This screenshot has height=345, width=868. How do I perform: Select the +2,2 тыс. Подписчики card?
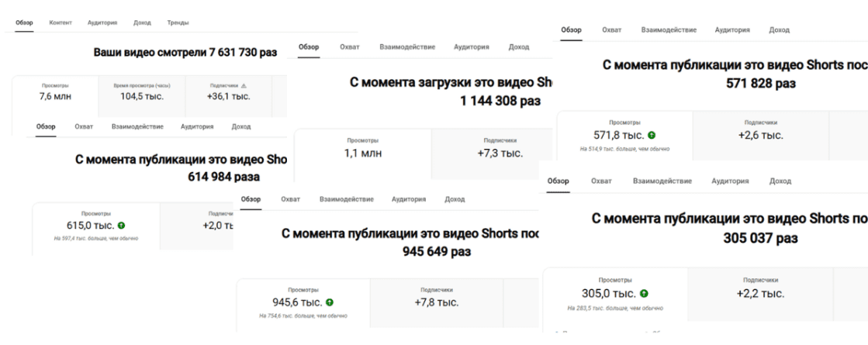click(759, 289)
